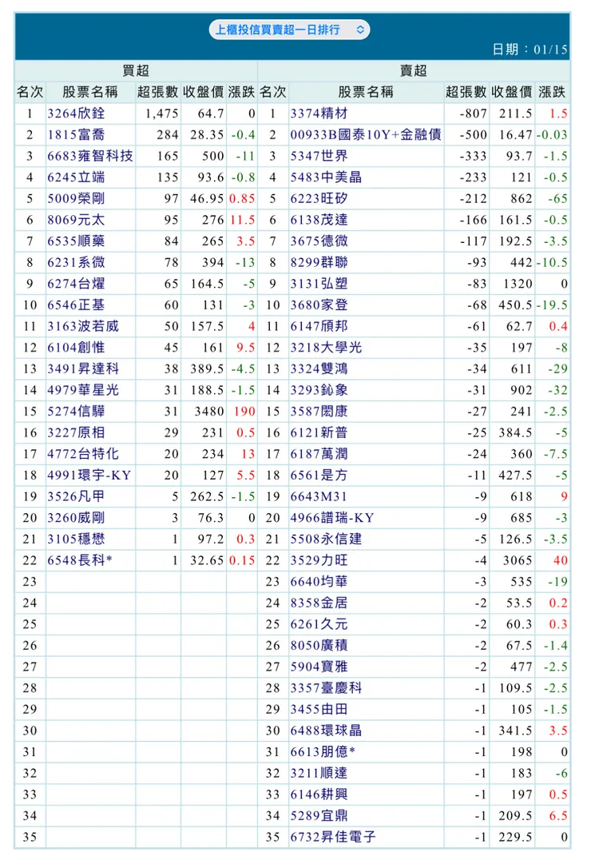Open stock link 4991環宇-KY
591x868 pixels.
click(x=89, y=476)
